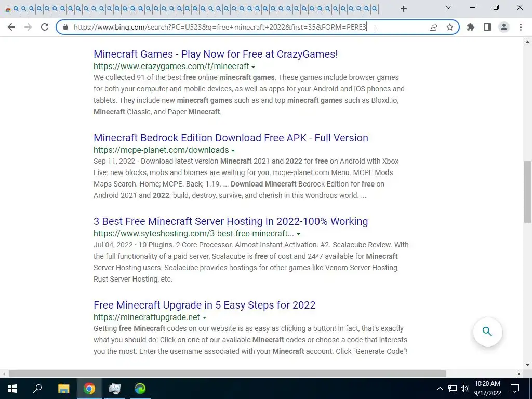Click the crazygames.com/t/minecraft URL
532x399 pixels.
tap(171, 66)
